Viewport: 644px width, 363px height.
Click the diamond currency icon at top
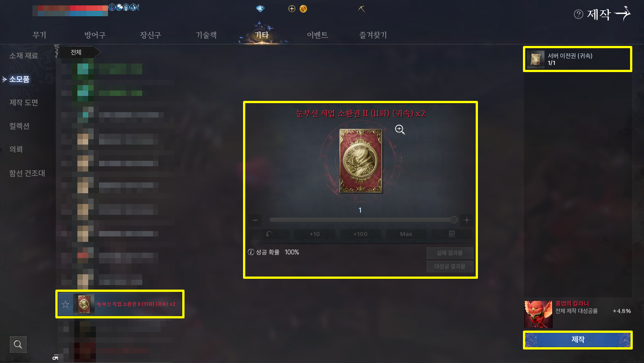point(260,9)
